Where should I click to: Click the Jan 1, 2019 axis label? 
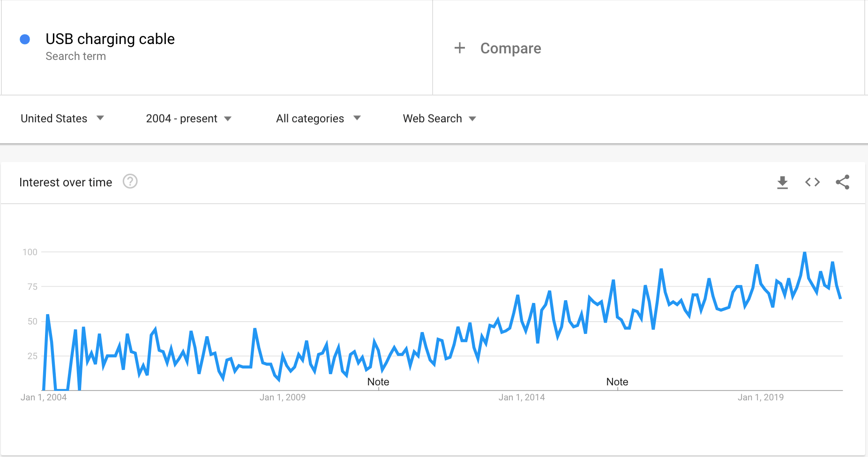click(761, 398)
